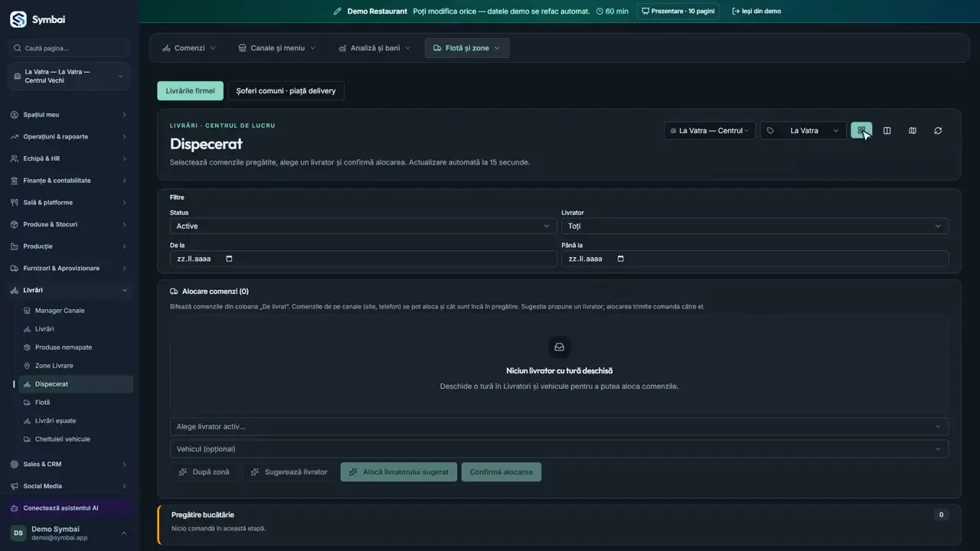Screen dimensions: 980x551
Task: Click the Conectează asistentul AI icon
Action: [15, 508]
